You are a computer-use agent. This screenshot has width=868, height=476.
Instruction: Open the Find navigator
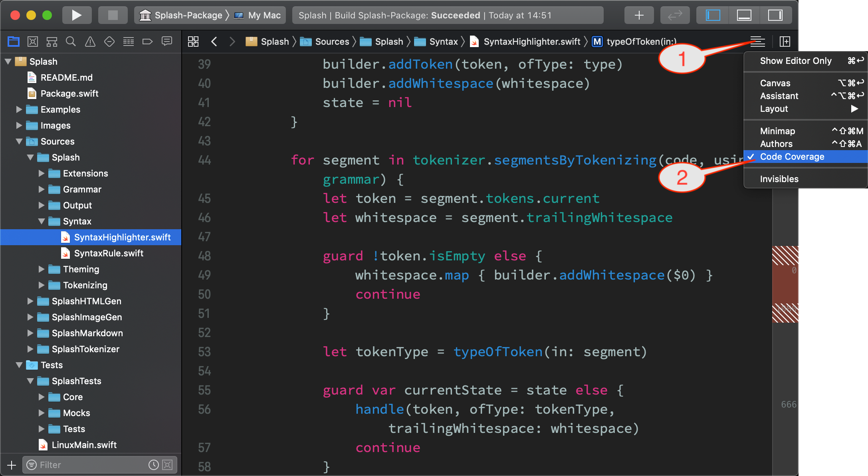tap(71, 42)
